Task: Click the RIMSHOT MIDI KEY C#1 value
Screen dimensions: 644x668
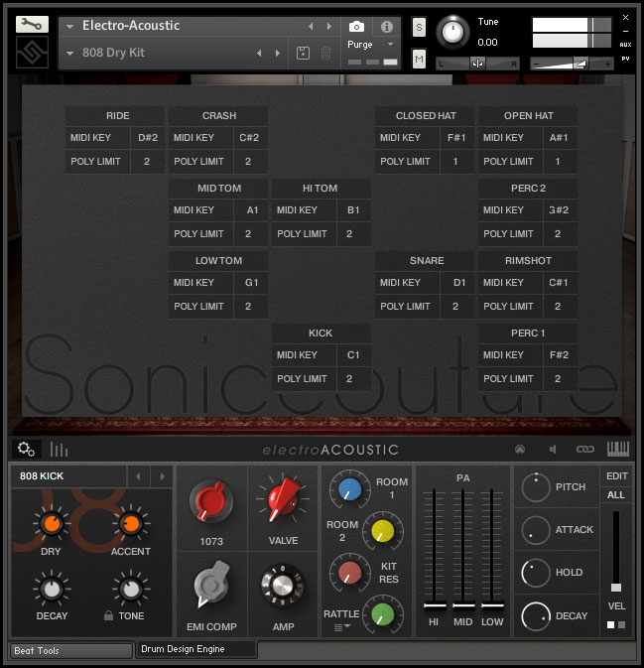Action: (x=560, y=283)
